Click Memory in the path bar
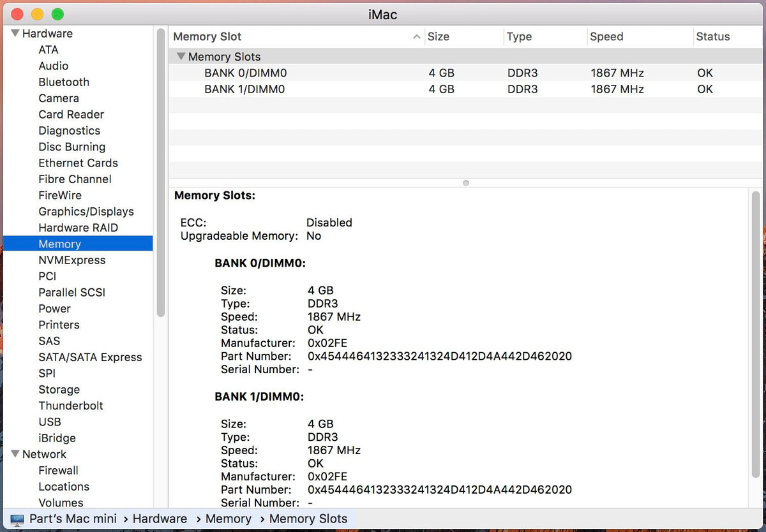766x532 pixels. 229,519
